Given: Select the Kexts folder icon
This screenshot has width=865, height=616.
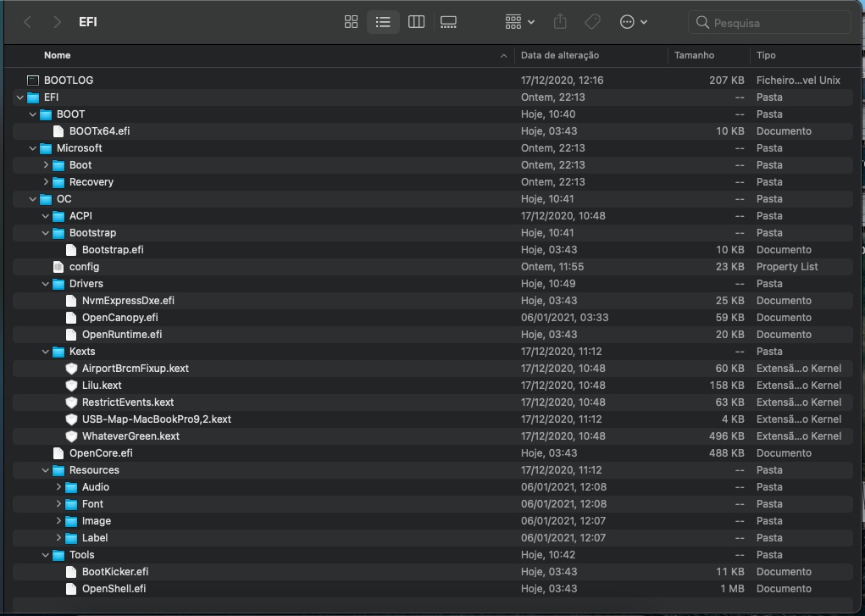Looking at the screenshot, I should click(x=58, y=352).
